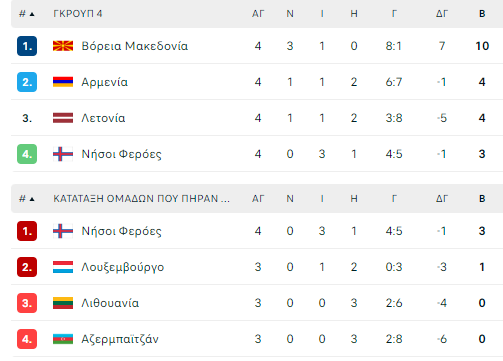Open the Βόρεια Μακεδονία team link
The width and height of the screenshot is (503, 361).
135,46
